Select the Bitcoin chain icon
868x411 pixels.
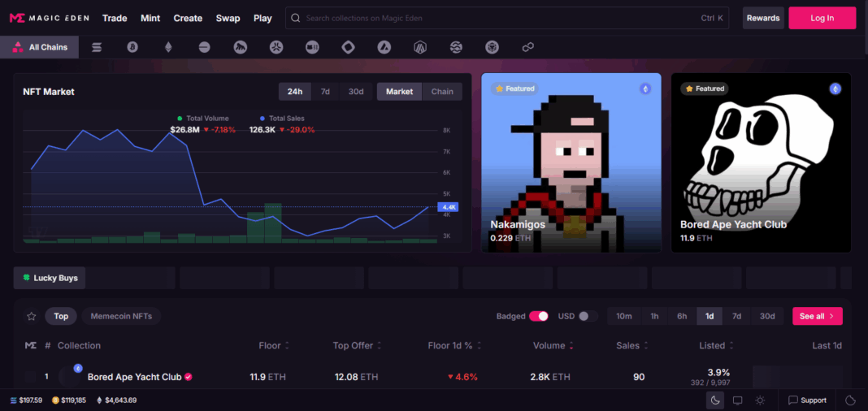point(132,48)
